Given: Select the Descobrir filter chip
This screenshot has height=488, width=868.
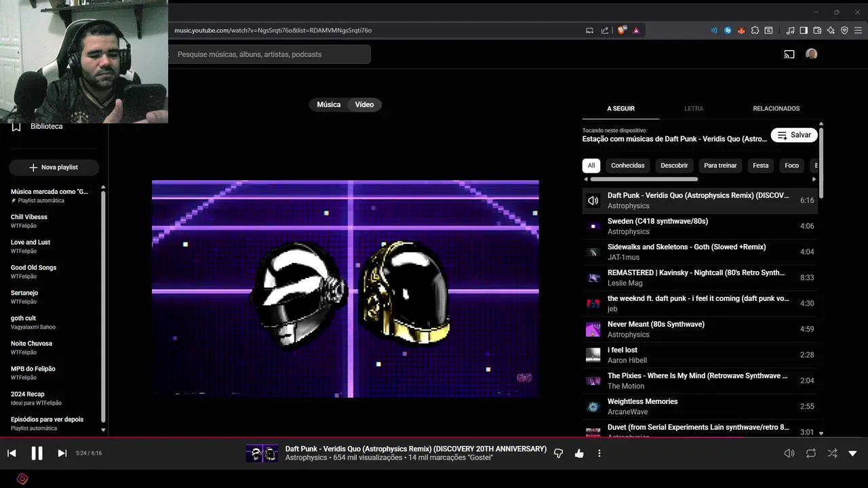Looking at the screenshot, I should coord(674,165).
